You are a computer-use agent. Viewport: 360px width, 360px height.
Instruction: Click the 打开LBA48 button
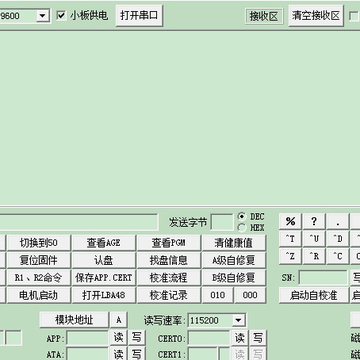coord(104,295)
